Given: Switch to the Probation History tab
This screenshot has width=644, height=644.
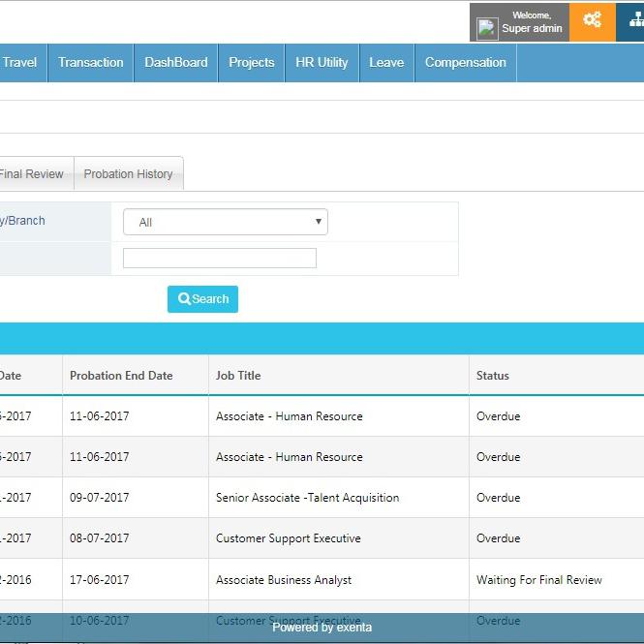Looking at the screenshot, I should pyautogui.click(x=128, y=173).
